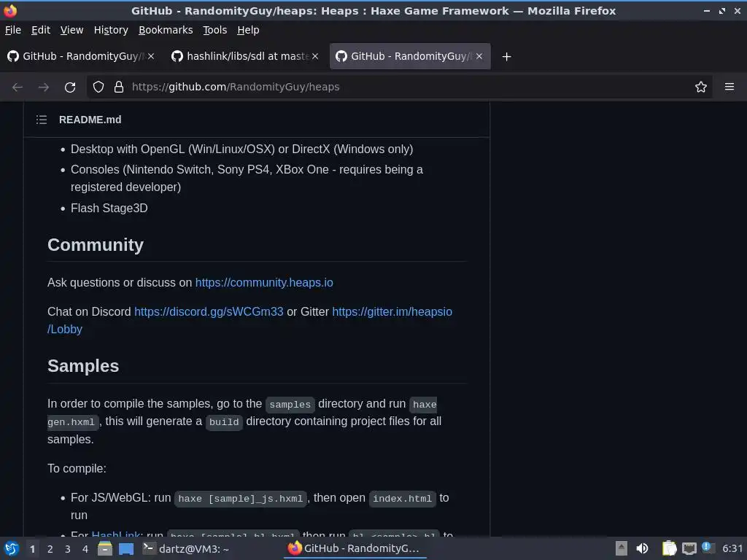This screenshot has height=560, width=747.
Task: Open the History menu
Action: (111, 30)
